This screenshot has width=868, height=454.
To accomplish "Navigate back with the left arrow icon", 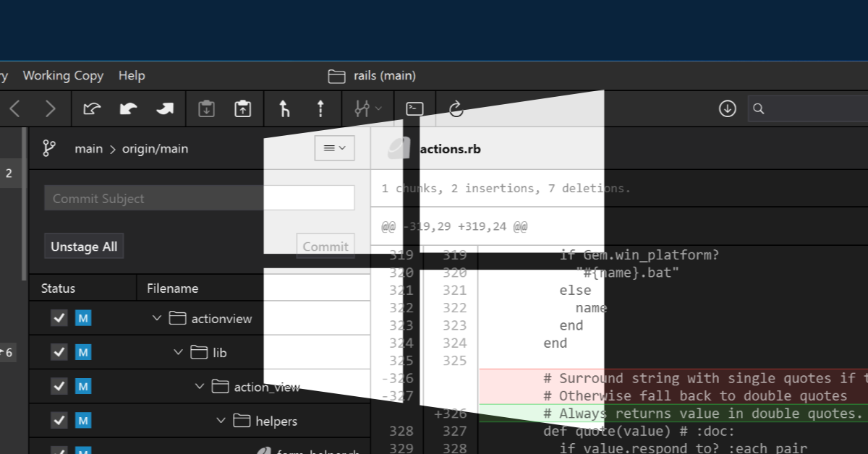I will (x=14, y=108).
